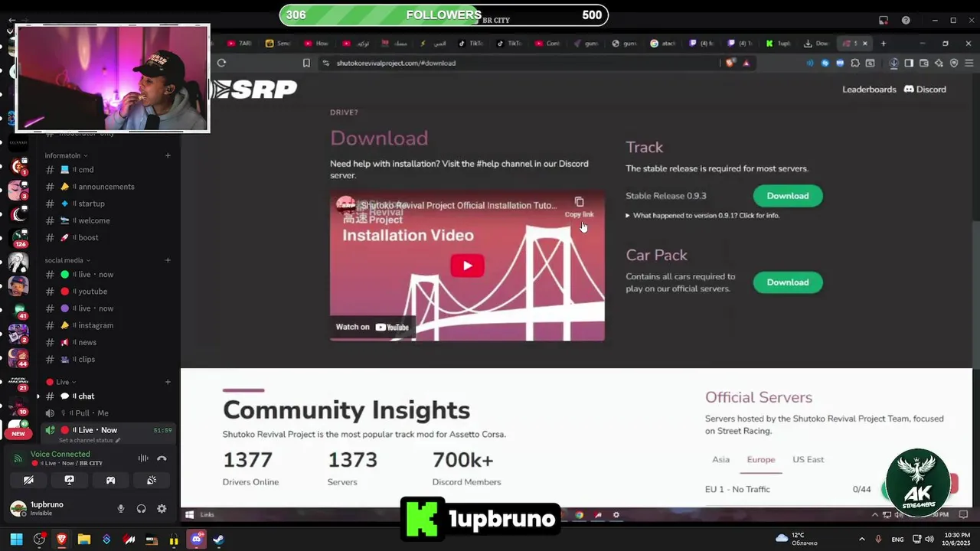Open Brave browser from taskbar

[x=61, y=540]
